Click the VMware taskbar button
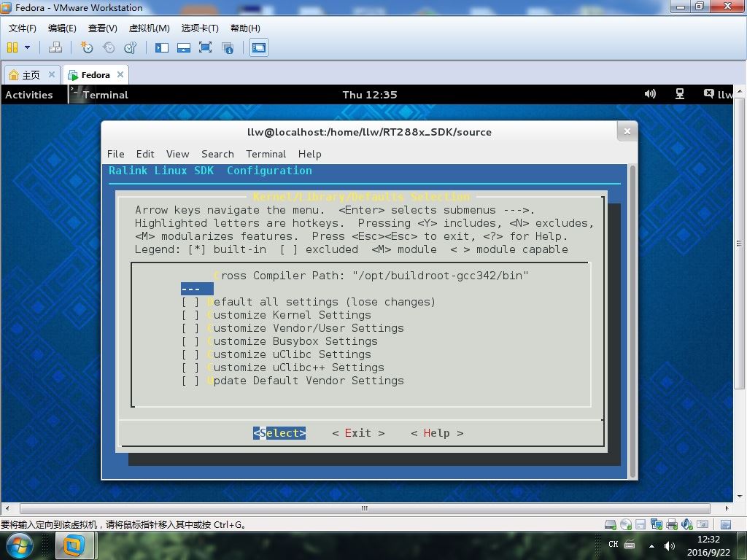Viewport: 747px width, 560px height. click(74, 545)
